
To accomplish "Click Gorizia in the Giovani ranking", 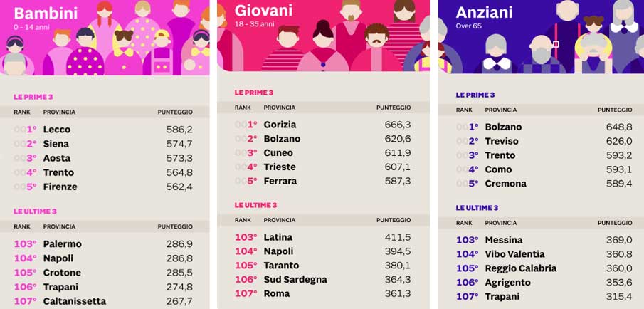I will pos(280,125).
